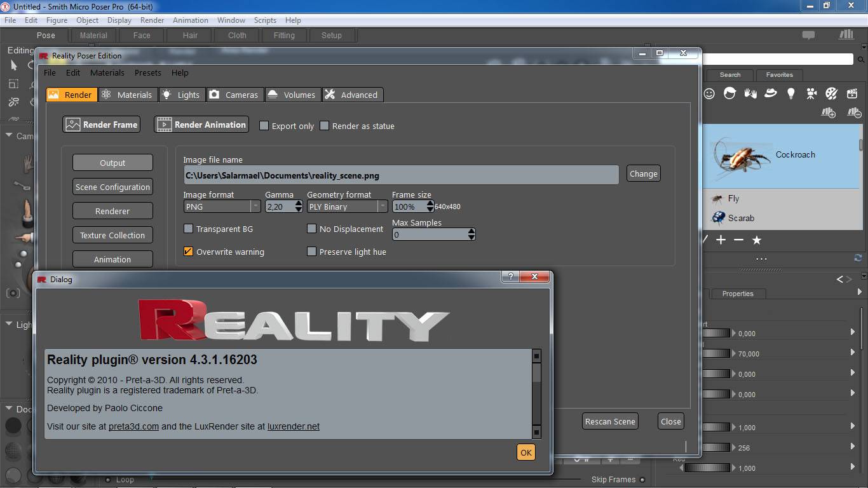Switch to the Volumes tab in Reality

(x=292, y=95)
